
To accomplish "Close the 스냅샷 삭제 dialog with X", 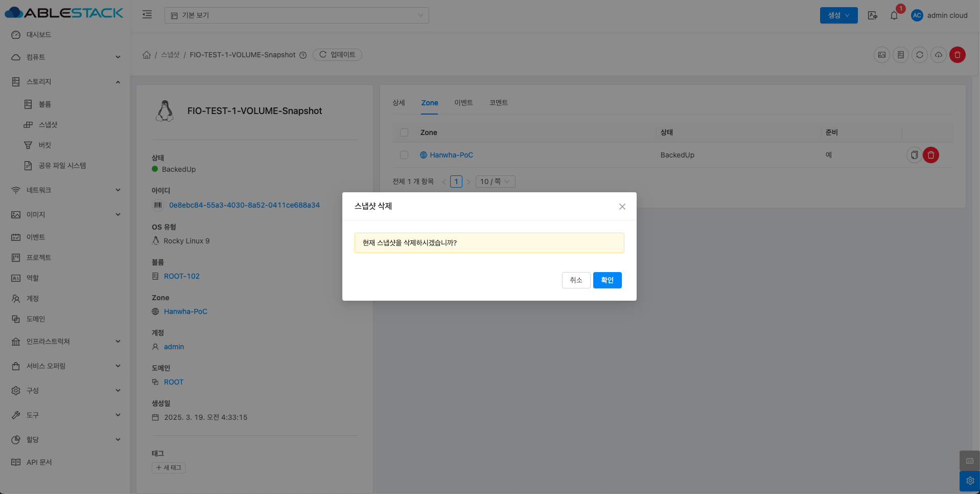I will [x=622, y=207].
